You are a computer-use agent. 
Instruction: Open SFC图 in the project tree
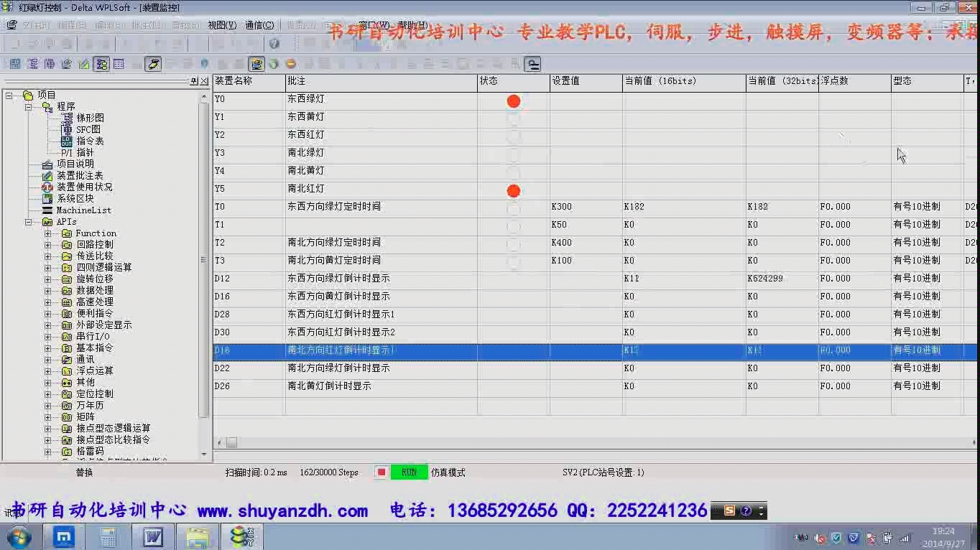88,129
